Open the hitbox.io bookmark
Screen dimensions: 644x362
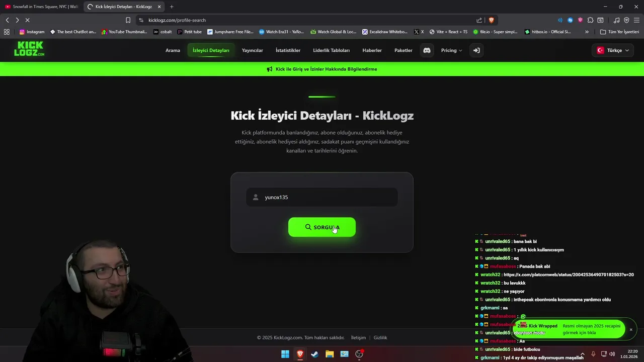pos(548,32)
